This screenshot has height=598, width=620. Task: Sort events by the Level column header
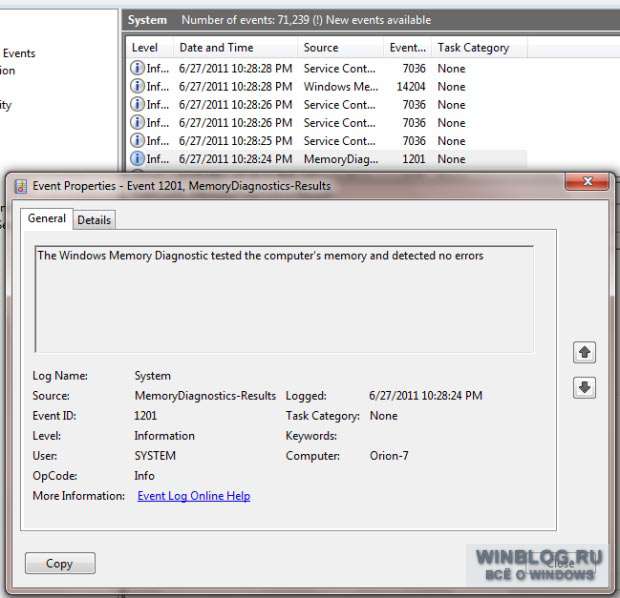click(x=150, y=47)
